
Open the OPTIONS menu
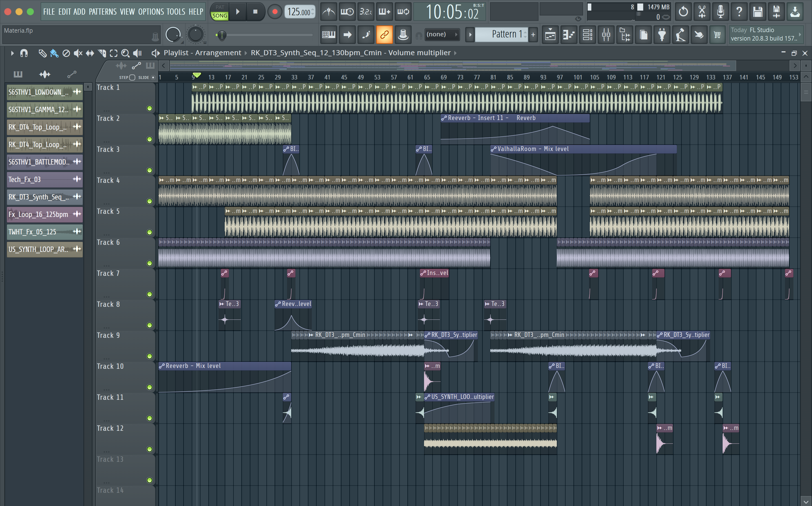151,12
